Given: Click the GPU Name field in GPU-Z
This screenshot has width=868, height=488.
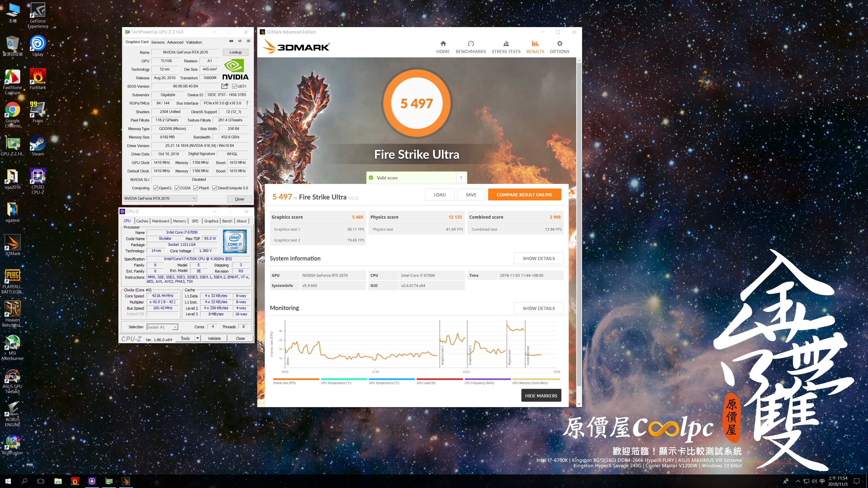Looking at the screenshot, I should 185,52.
